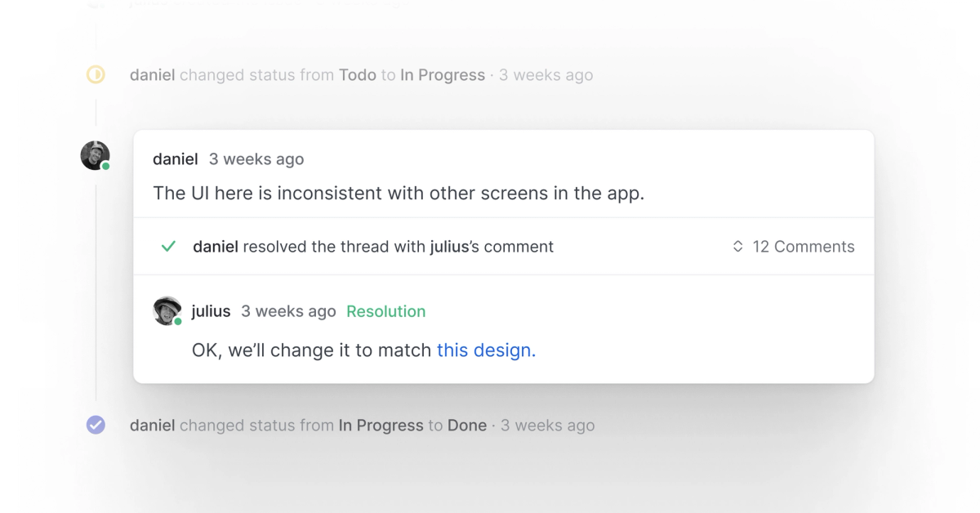This screenshot has width=980, height=513.
Task: Click julius's avatar in the resolution reply
Action: (167, 311)
